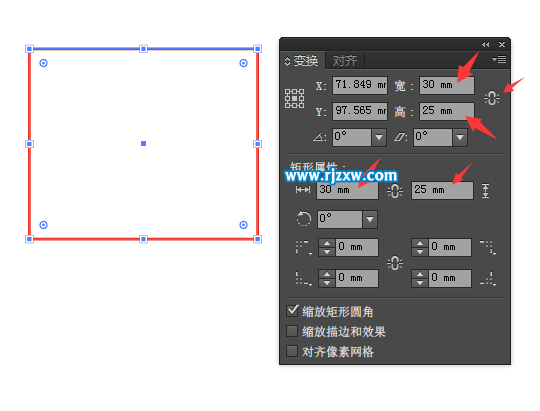Increase the top-left corner radius stepper
540x411 pixels.
pos(327,243)
